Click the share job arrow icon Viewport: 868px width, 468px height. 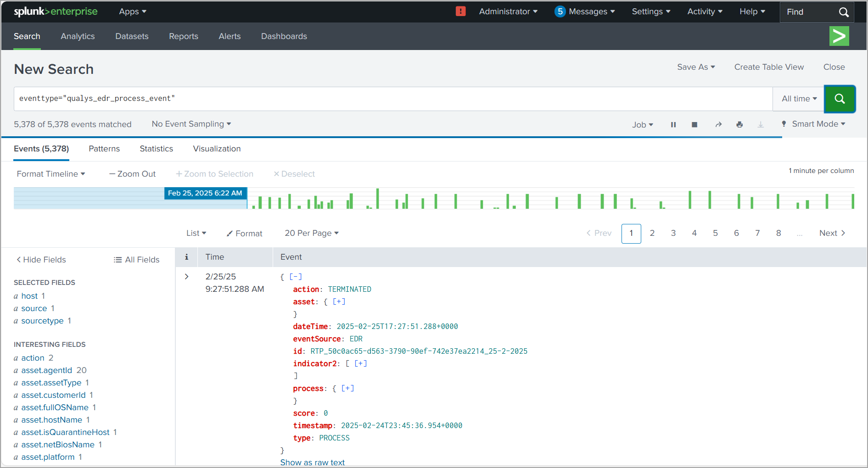pyautogui.click(x=718, y=125)
